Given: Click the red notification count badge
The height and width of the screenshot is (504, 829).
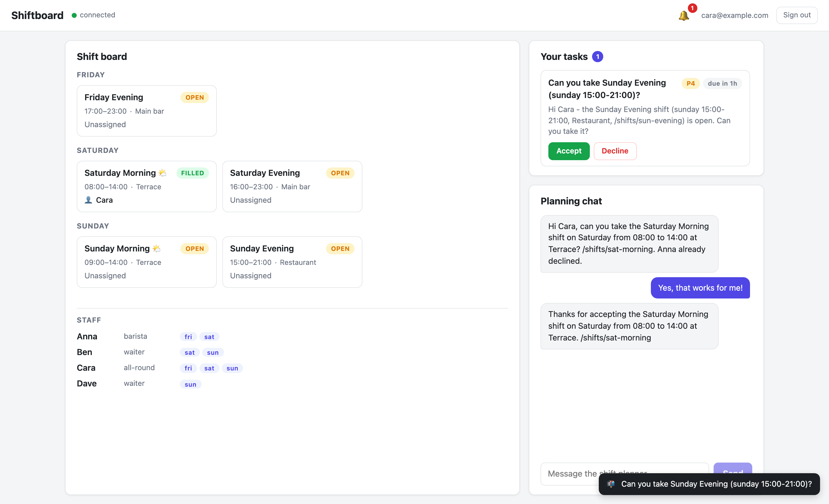Looking at the screenshot, I should pyautogui.click(x=692, y=8).
